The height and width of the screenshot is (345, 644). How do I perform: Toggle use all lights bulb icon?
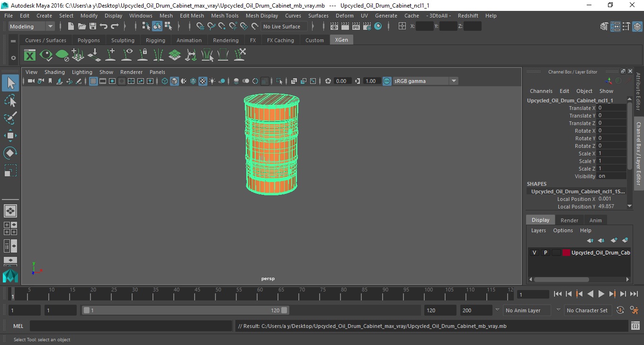pyautogui.click(x=212, y=81)
